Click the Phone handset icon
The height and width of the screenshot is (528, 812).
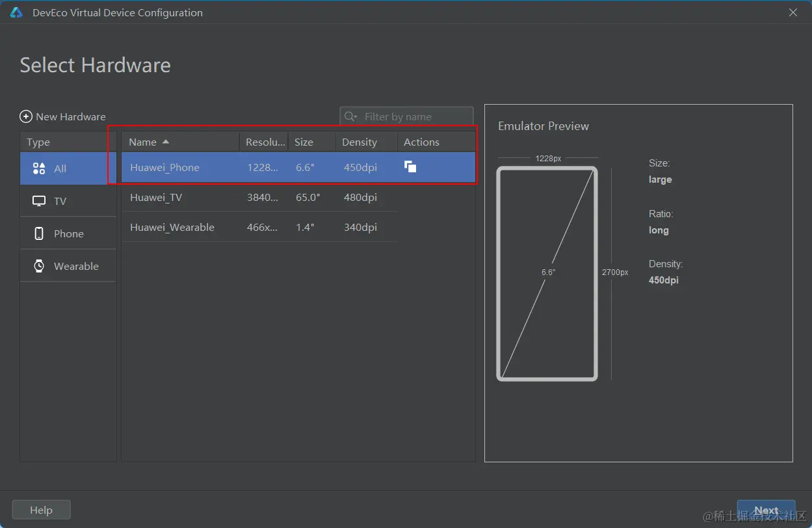pos(39,233)
